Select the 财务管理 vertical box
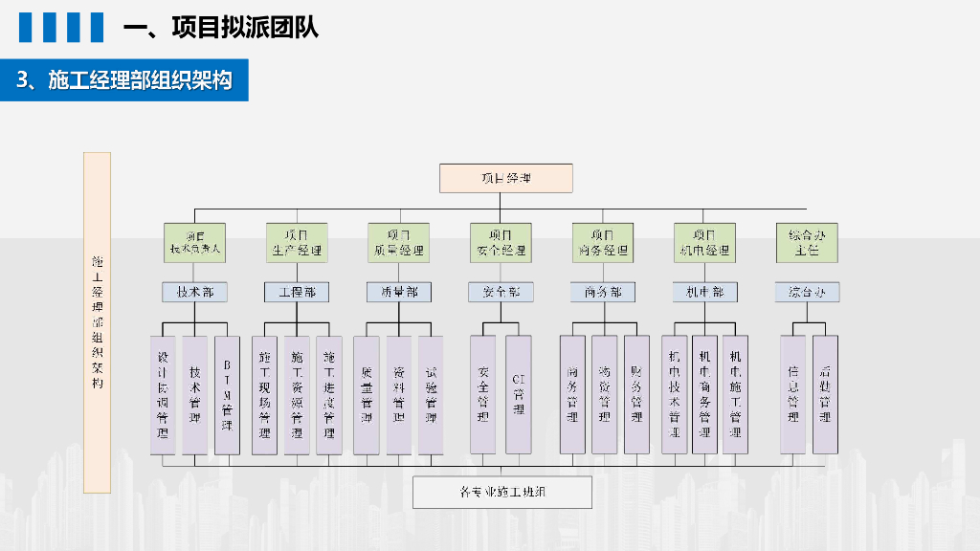Image resolution: width=980 pixels, height=551 pixels. (x=636, y=395)
